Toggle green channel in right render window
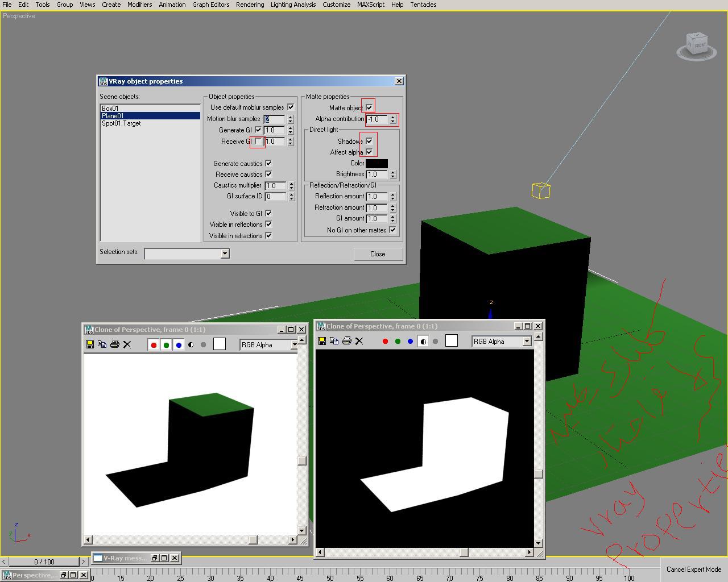 pyautogui.click(x=398, y=342)
